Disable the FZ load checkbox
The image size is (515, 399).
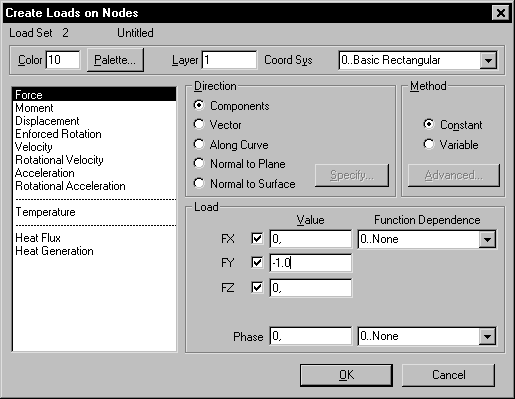pyautogui.click(x=257, y=287)
